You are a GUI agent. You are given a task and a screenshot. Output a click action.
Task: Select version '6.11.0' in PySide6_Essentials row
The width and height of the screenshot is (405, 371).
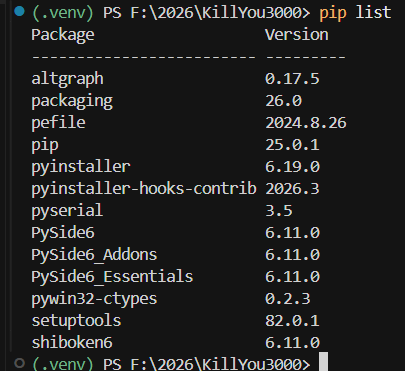(x=292, y=277)
